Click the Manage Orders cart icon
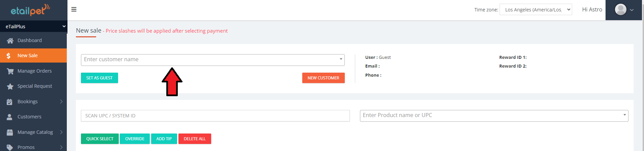644x151 pixels. tap(10, 71)
